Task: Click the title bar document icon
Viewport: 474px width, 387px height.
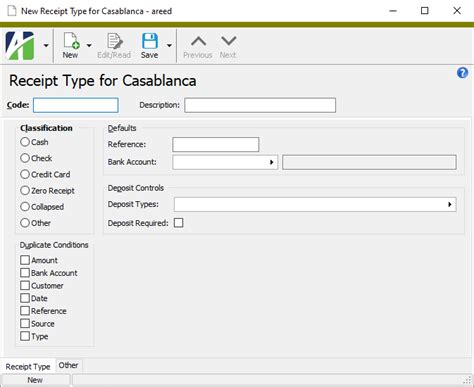Action: (12, 11)
